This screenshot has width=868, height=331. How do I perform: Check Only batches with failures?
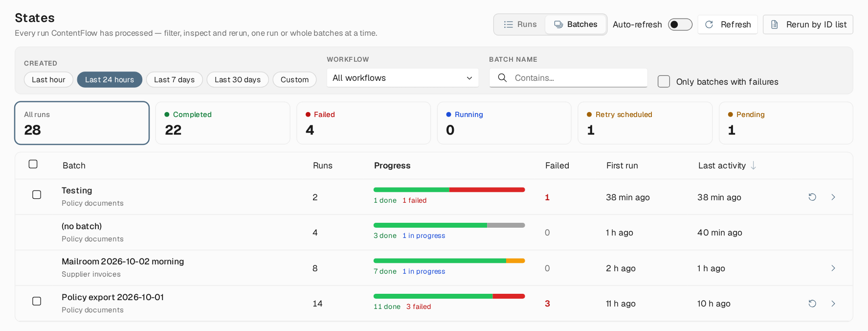tap(664, 81)
